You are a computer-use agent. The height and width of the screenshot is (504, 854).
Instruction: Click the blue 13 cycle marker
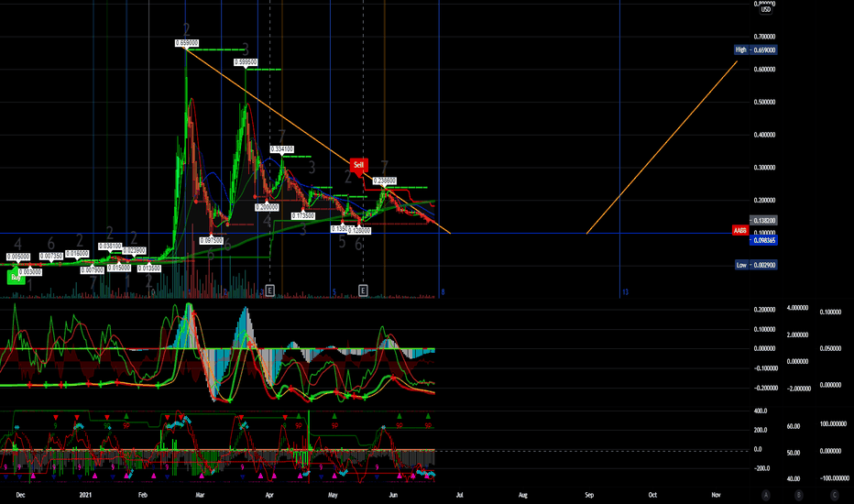pos(625,292)
